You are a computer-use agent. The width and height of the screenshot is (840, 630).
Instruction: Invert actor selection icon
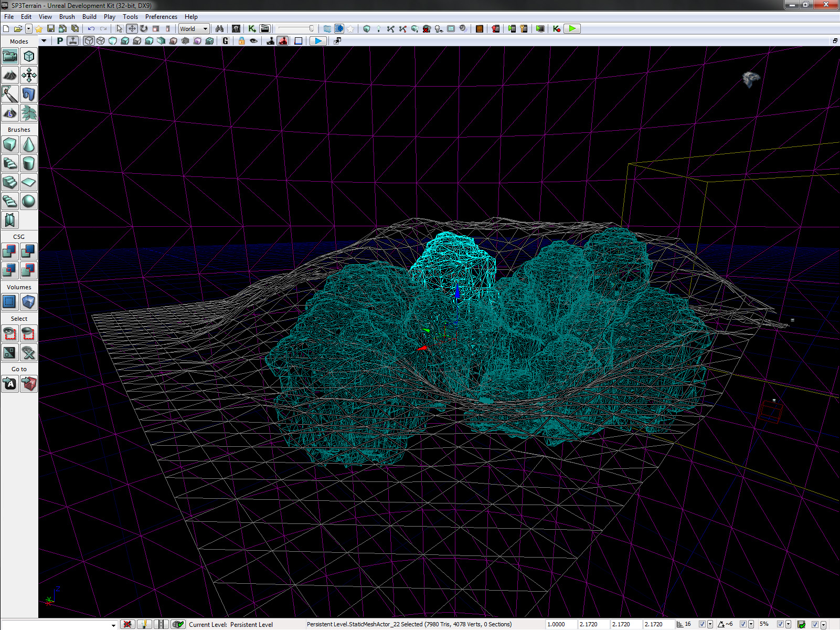click(x=10, y=352)
